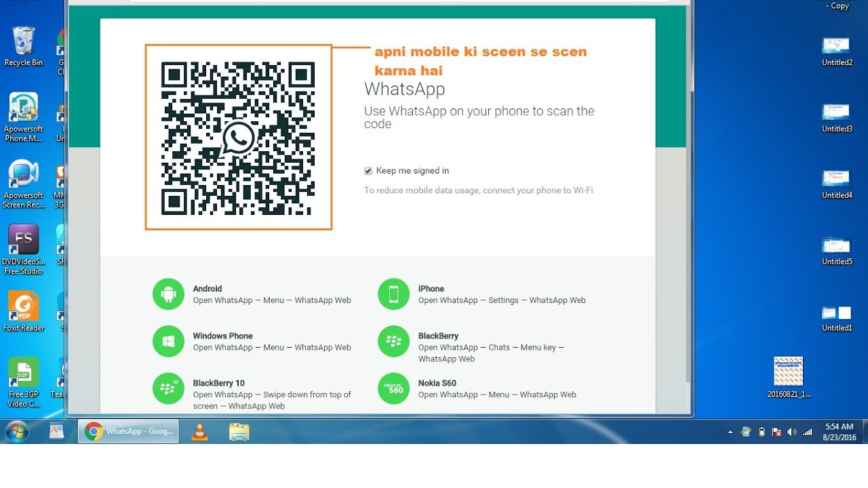
Task: Open Apowersoft Phone Manager desktop shortcut
Action: pyautogui.click(x=23, y=117)
